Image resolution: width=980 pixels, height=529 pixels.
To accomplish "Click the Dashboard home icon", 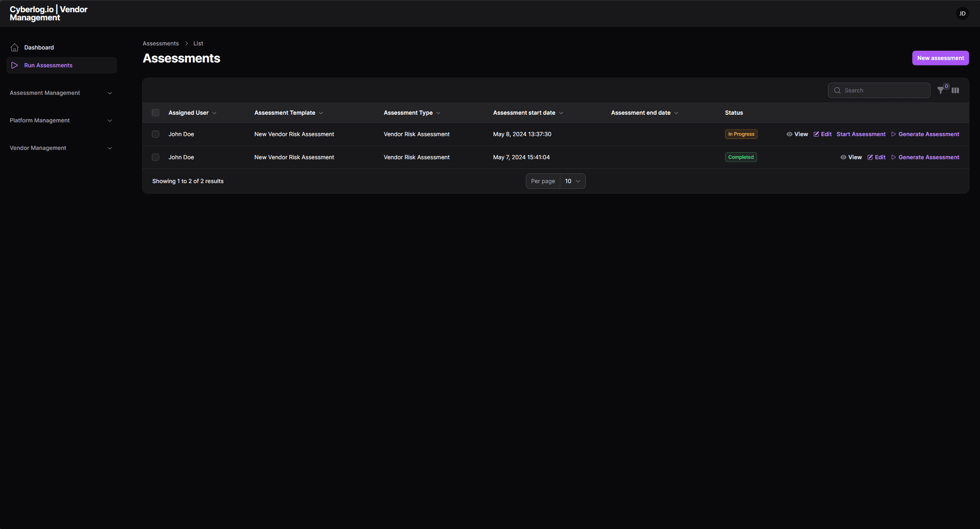I will pos(14,47).
